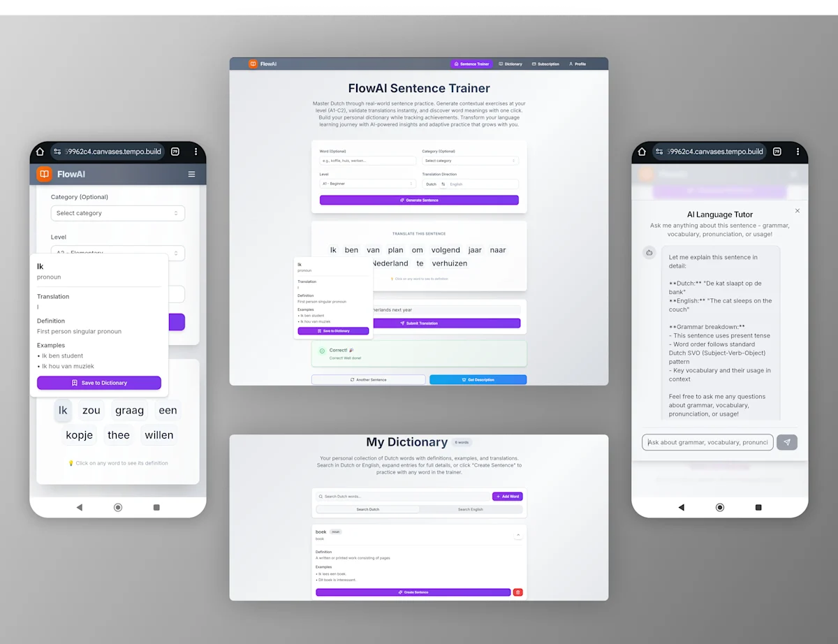The height and width of the screenshot is (644, 838).
Task: Click the left phone address bar URL
Action: (112, 152)
